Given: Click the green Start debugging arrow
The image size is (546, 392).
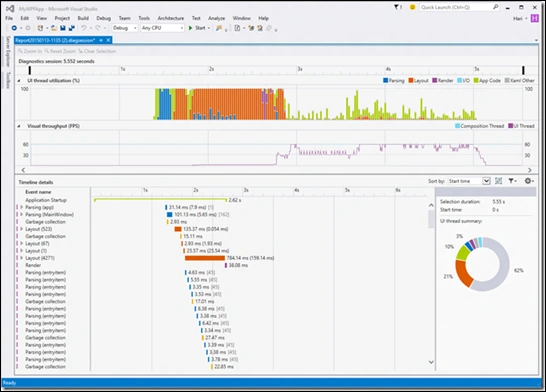Looking at the screenshot, I should pos(190,28).
